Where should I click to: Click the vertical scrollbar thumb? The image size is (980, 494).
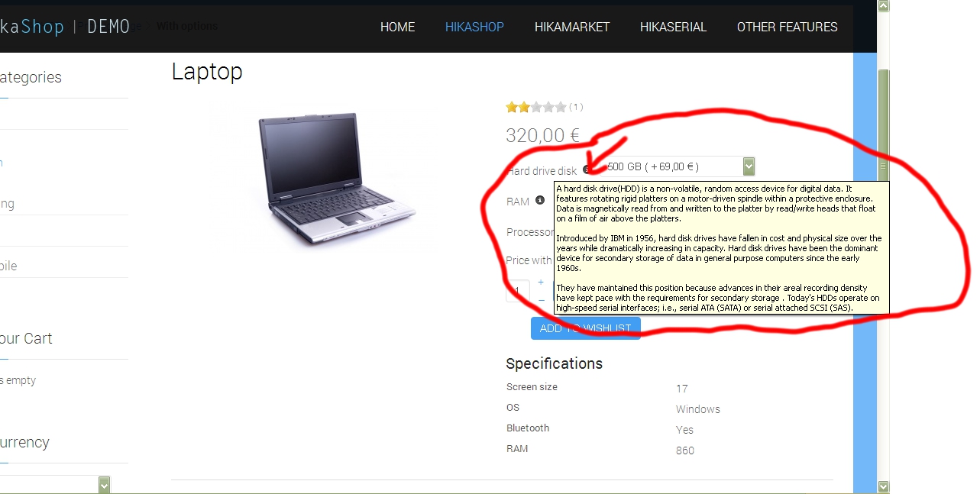coord(884,165)
